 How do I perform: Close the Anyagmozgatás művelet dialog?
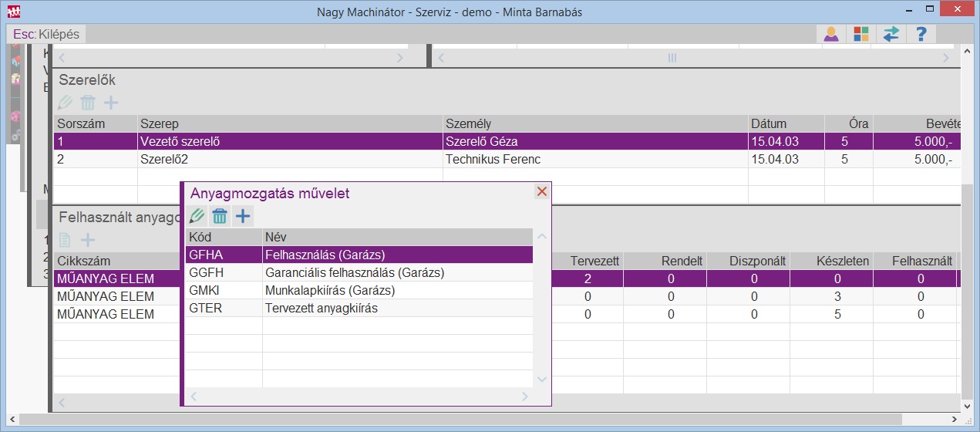541,191
